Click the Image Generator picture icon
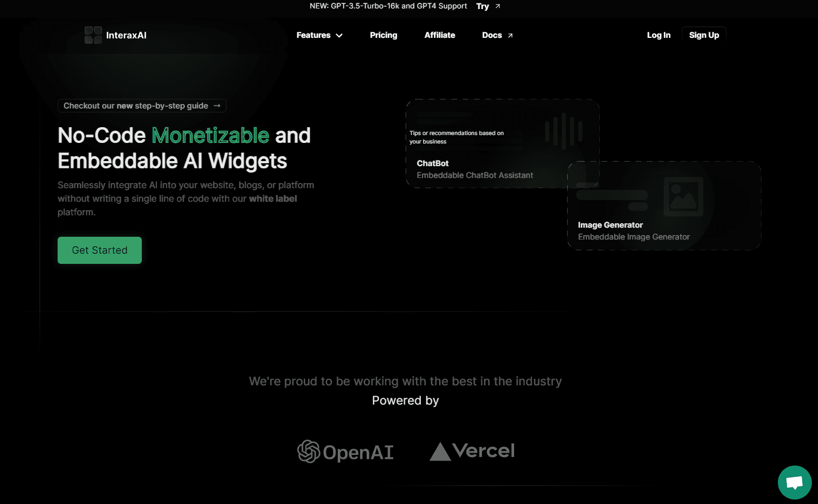818x504 pixels. click(x=683, y=196)
